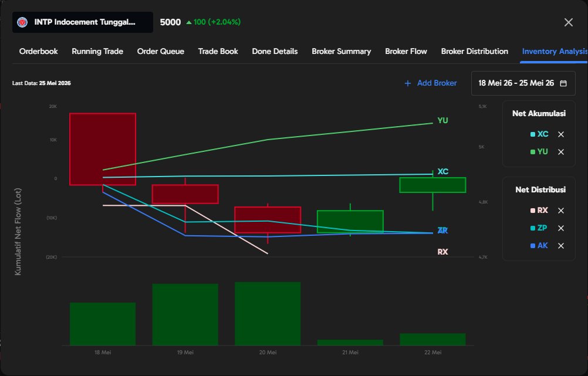Click the RX pink color swatch in legend
Screen dimensions: 588x376
(532, 211)
